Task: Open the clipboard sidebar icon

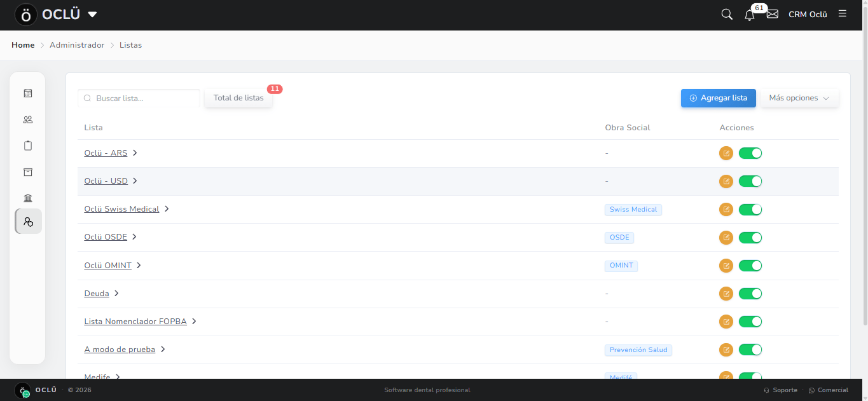Action: (28, 146)
